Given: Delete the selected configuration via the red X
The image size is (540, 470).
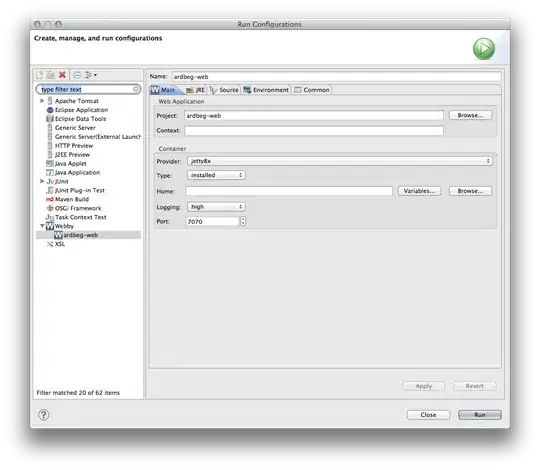Looking at the screenshot, I should click(62, 75).
